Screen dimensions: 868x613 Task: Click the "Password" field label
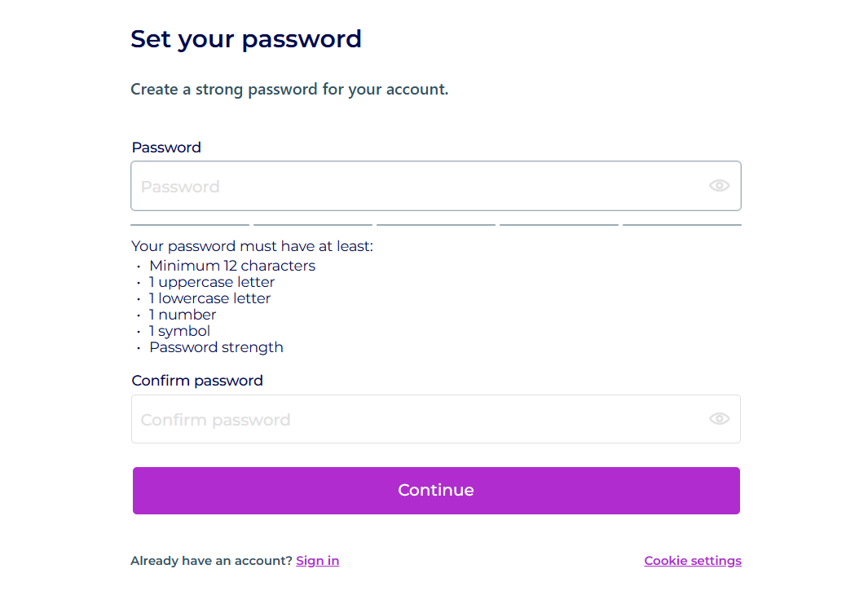(x=166, y=148)
